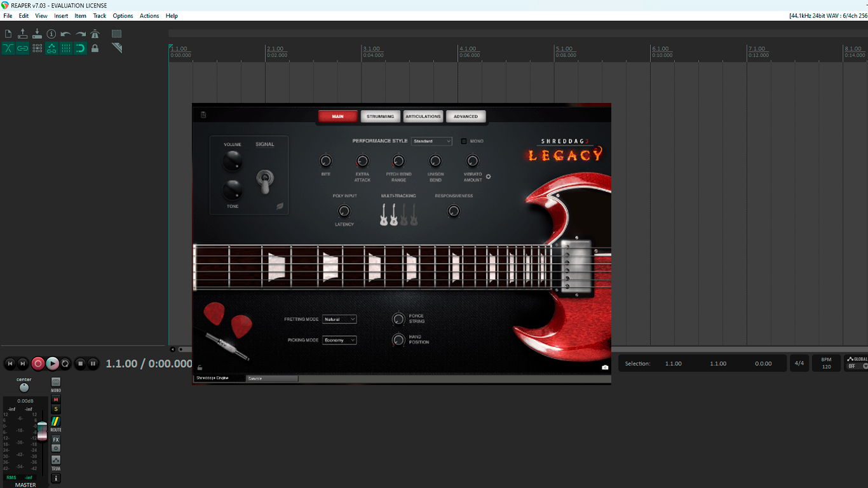This screenshot has width=868, height=488.
Task: Toggle envelope points move with items icon
Action: [x=51, y=48]
